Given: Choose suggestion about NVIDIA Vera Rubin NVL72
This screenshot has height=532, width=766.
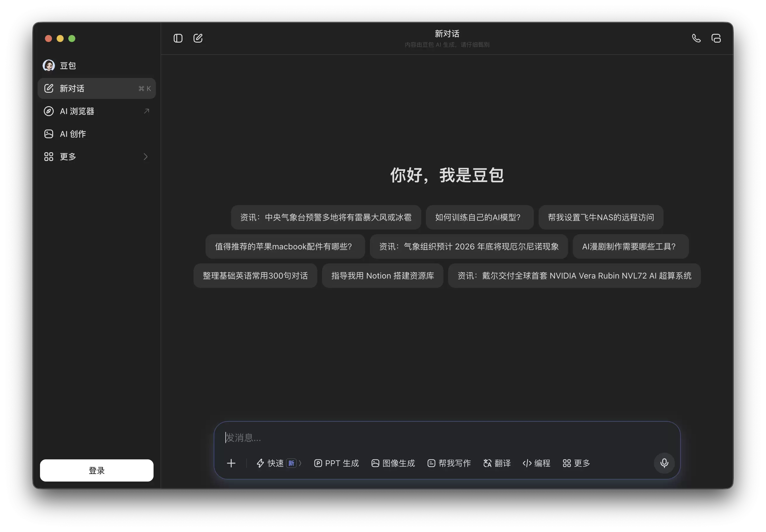Looking at the screenshot, I should [574, 275].
